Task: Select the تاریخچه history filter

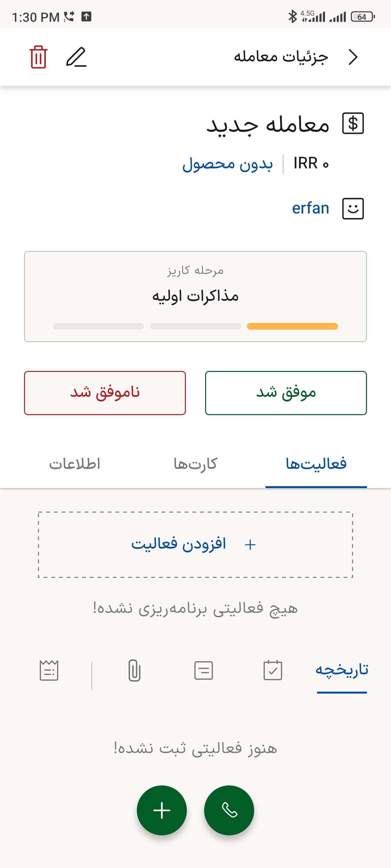Action: tap(342, 670)
